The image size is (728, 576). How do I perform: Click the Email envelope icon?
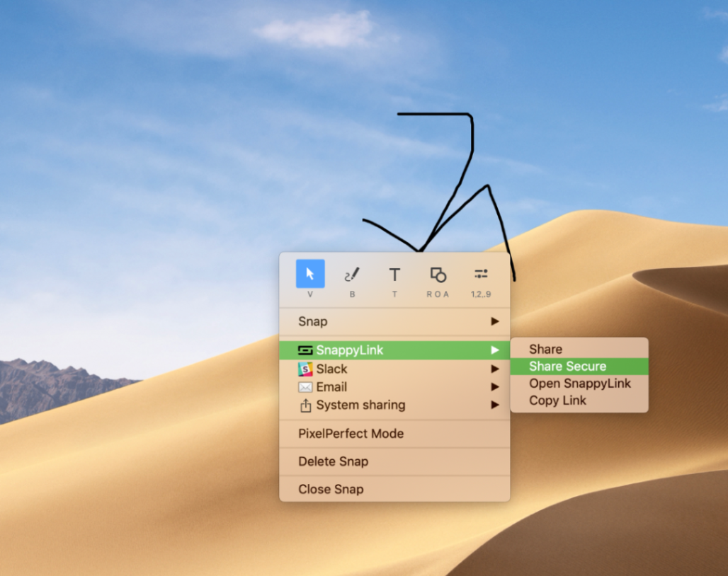[305, 387]
